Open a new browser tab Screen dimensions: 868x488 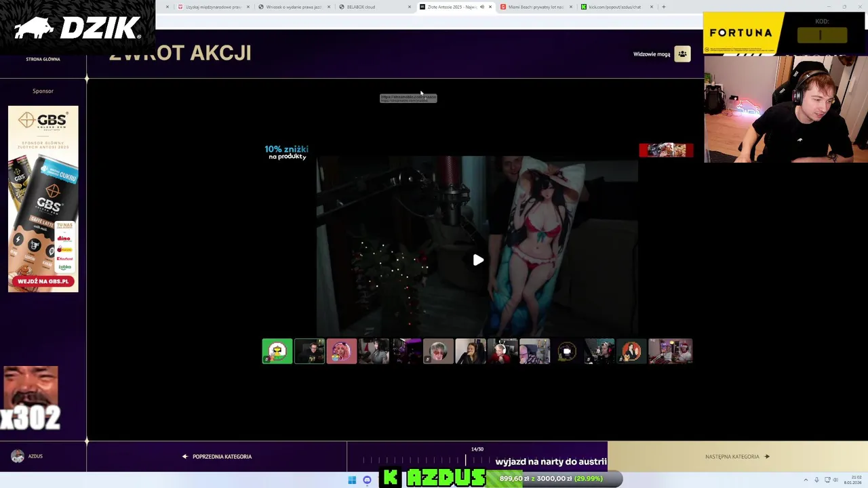tap(664, 7)
